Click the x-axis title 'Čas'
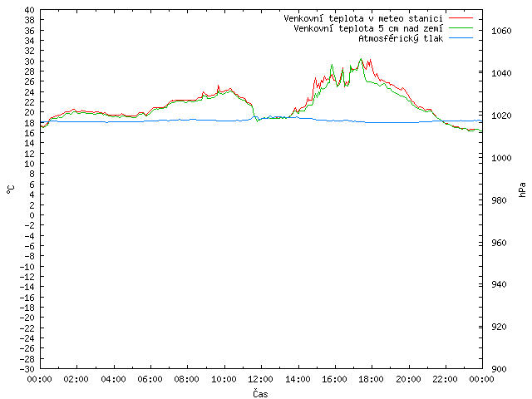 260,393
